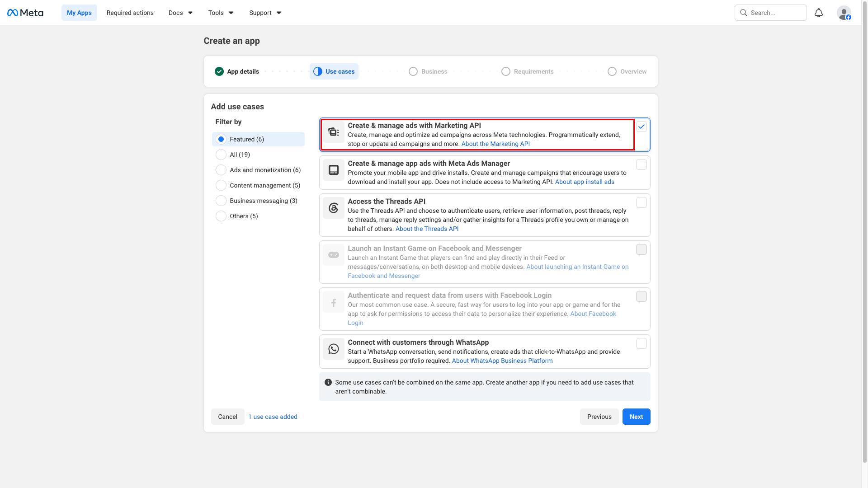Screen dimensions: 868x488
Task: Open About WhatsApp Business Platform link
Action: (502, 361)
